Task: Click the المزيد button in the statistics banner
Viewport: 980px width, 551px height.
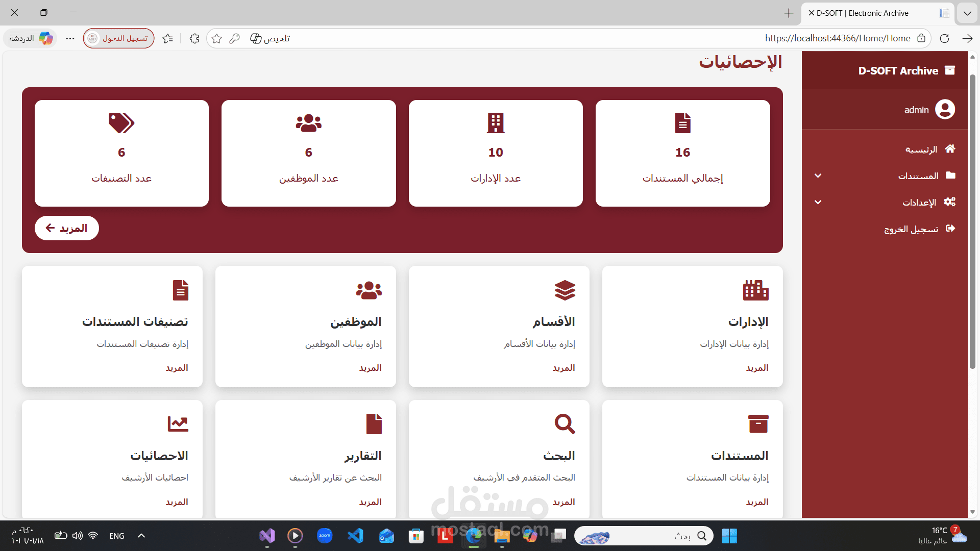Action: click(66, 228)
